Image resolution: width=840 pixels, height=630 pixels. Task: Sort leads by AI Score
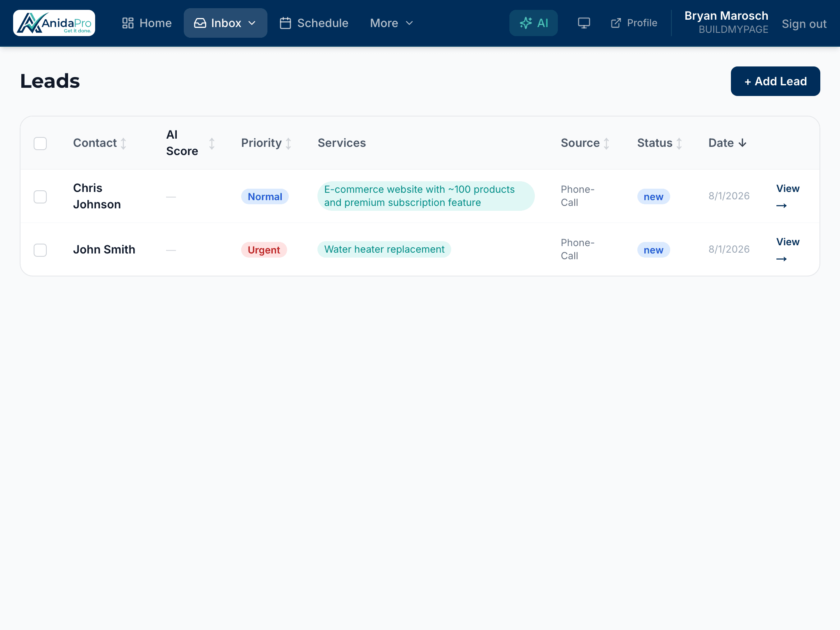(190, 143)
